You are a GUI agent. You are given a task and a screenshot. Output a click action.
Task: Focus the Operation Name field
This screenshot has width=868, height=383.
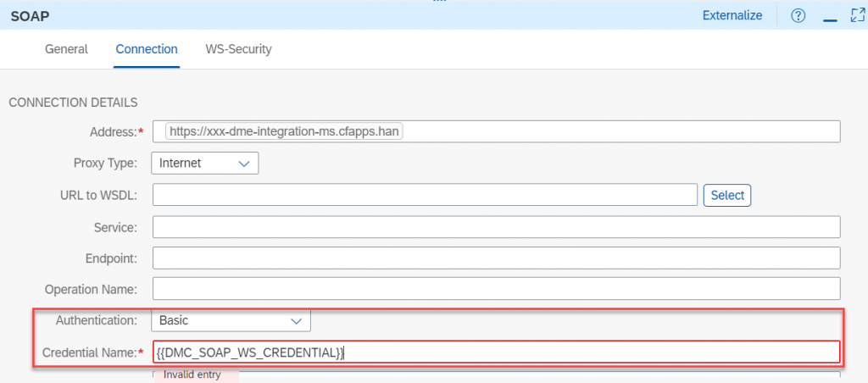(x=497, y=289)
